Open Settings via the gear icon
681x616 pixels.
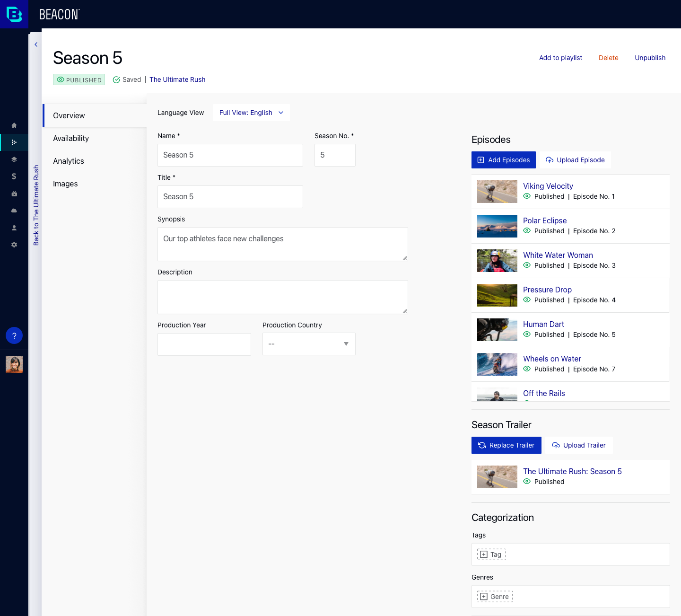click(14, 245)
